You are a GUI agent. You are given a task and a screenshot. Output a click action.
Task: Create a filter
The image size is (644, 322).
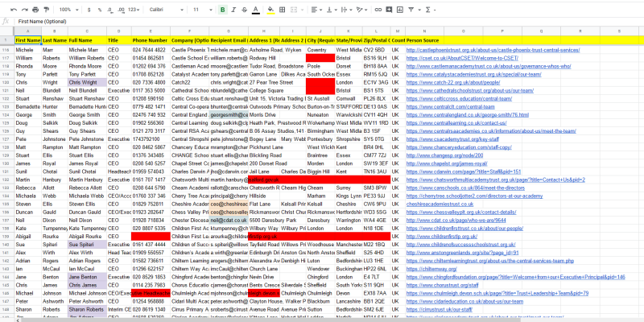[411, 10]
